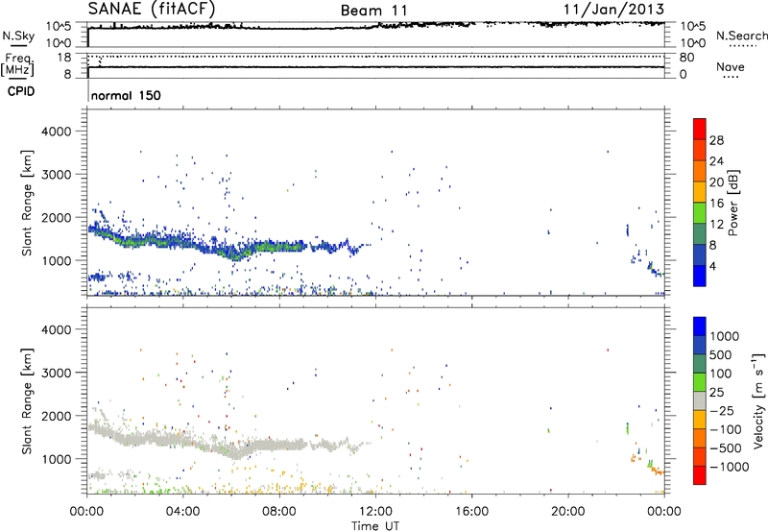This screenshot has width=768, height=532.
Task: Click the 04:00 time tick label
Action: point(183,512)
